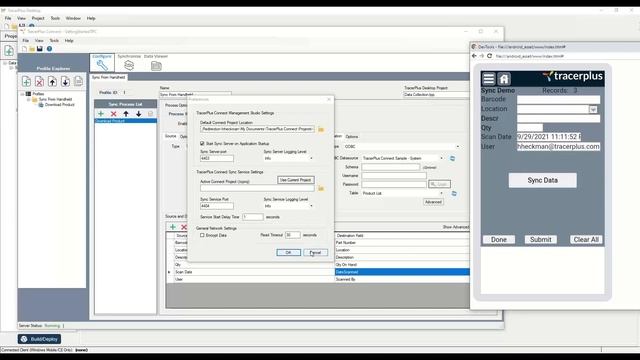Click refresh icon beside Table dropdown
This screenshot has width=640, height=360.
pos(454,193)
